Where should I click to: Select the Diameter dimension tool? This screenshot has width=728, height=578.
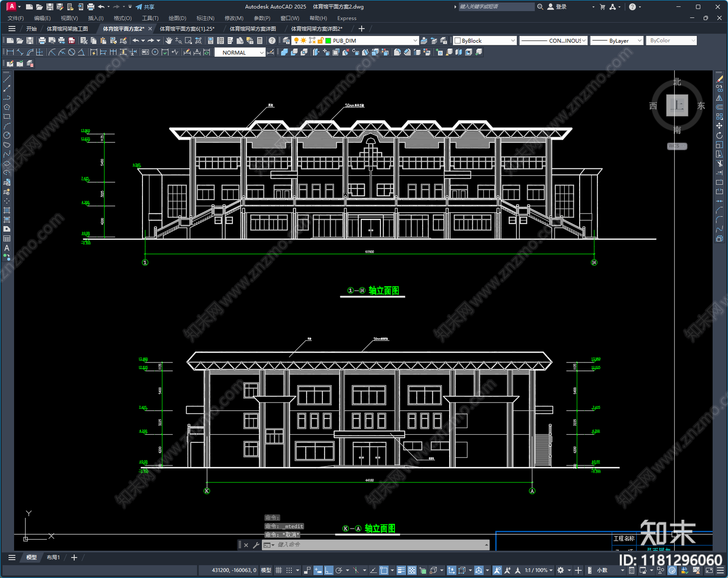[71, 52]
